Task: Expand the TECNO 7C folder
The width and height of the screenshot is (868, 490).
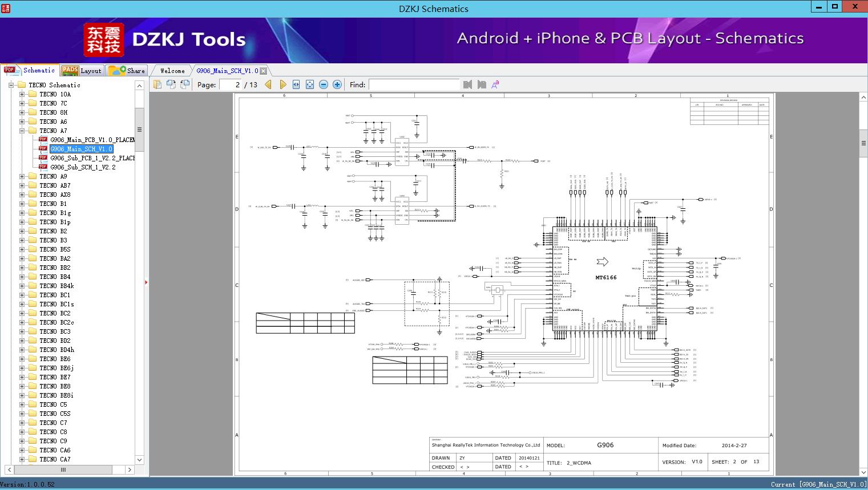Action: pyautogui.click(x=22, y=103)
